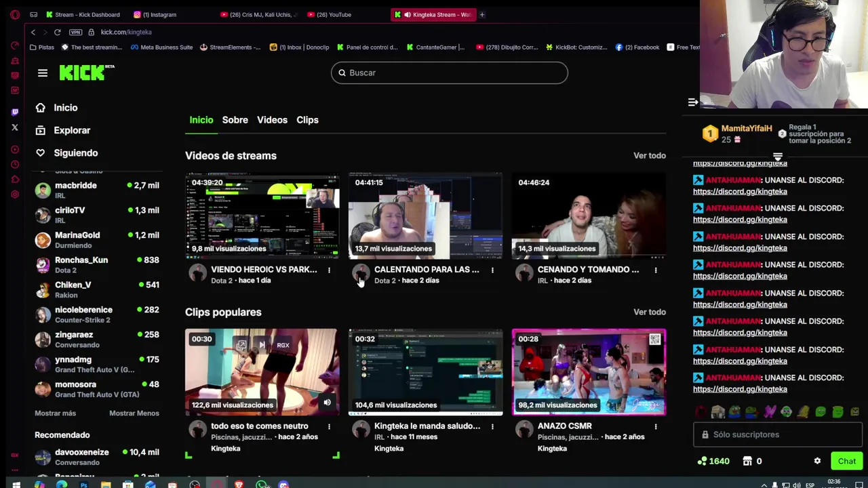Click the kick.com/kingteka address bar
This screenshot has height=488, width=868.
pyautogui.click(x=126, y=32)
